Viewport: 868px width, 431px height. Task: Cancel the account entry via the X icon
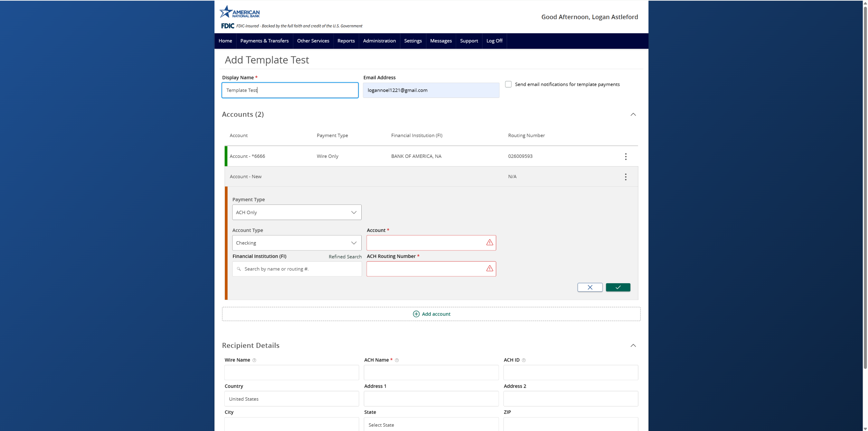590,287
